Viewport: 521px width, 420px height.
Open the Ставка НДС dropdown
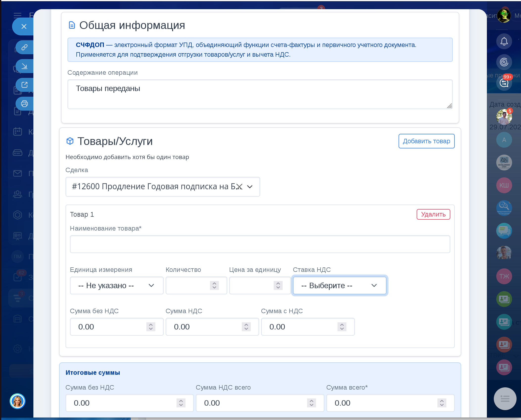[339, 285]
